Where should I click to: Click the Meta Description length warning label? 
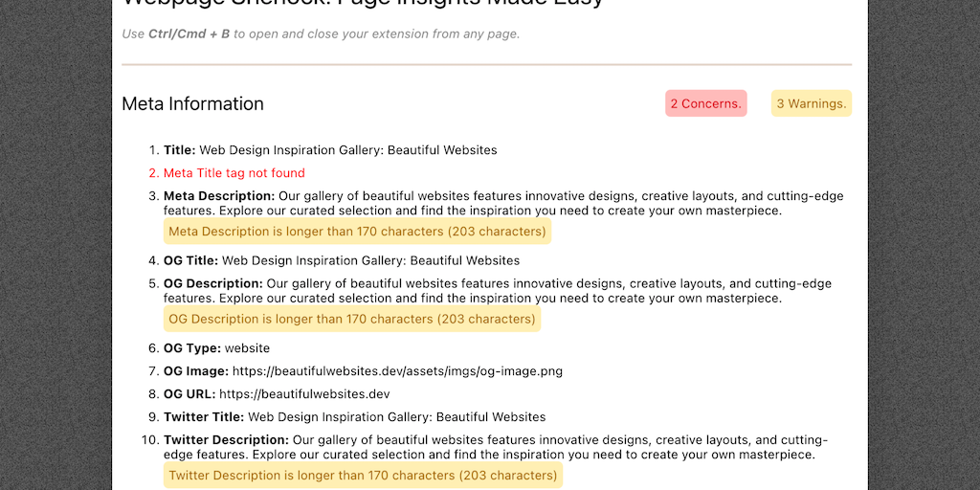(x=357, y=232)
